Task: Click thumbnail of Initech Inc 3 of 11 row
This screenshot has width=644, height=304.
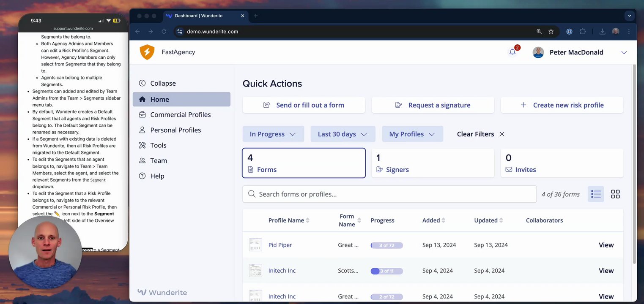Action: [x=255, y=271]
